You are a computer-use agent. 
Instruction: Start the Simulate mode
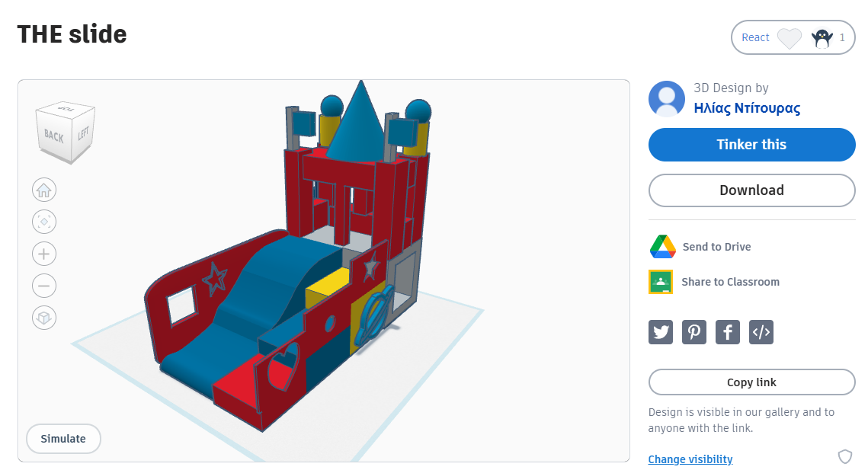(63, 439)
